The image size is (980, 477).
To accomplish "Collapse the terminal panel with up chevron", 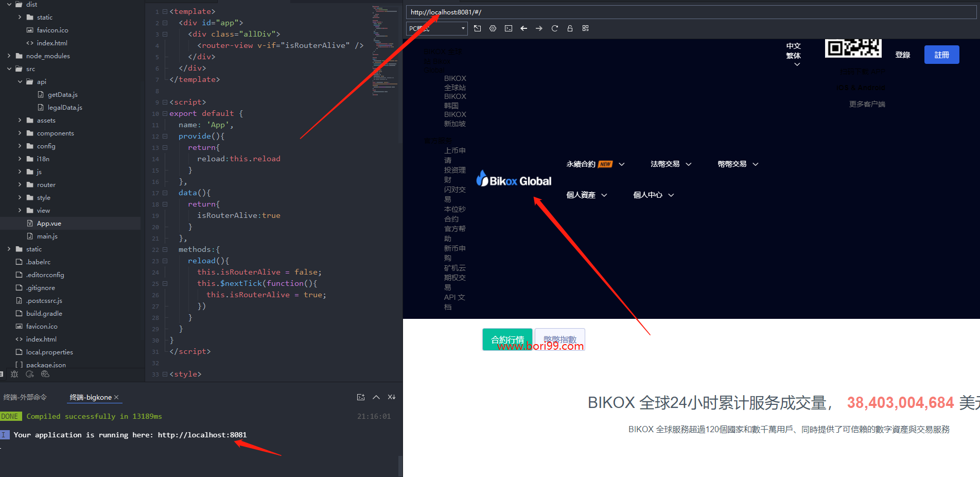I will pos(376,397).
